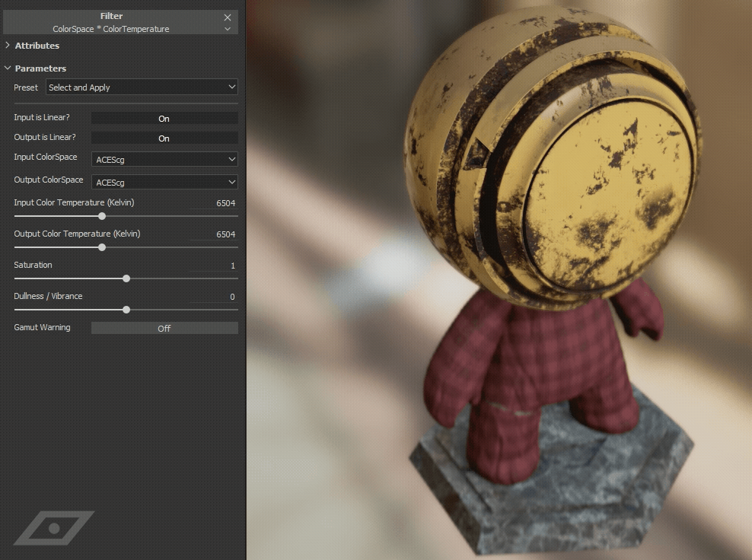
Task: Click the Filter panel title
Action: point(111,16)
